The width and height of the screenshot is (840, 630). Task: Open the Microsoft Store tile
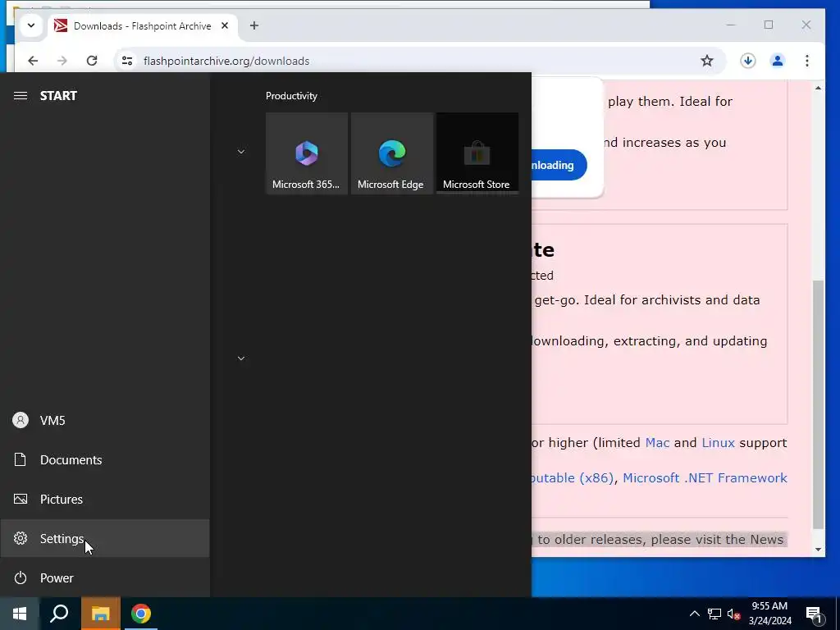click(x=477, y=153)
